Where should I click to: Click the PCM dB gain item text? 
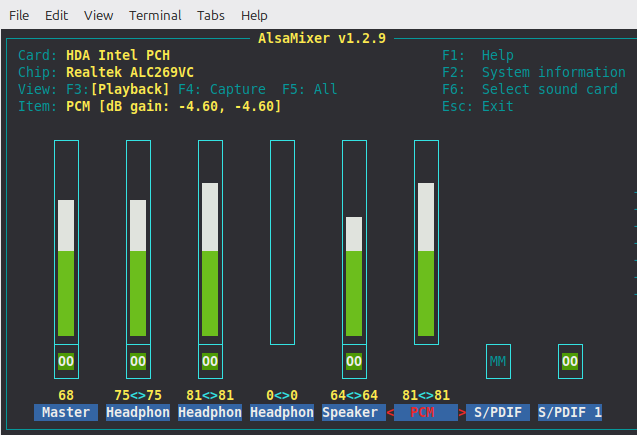coord(173,106)
